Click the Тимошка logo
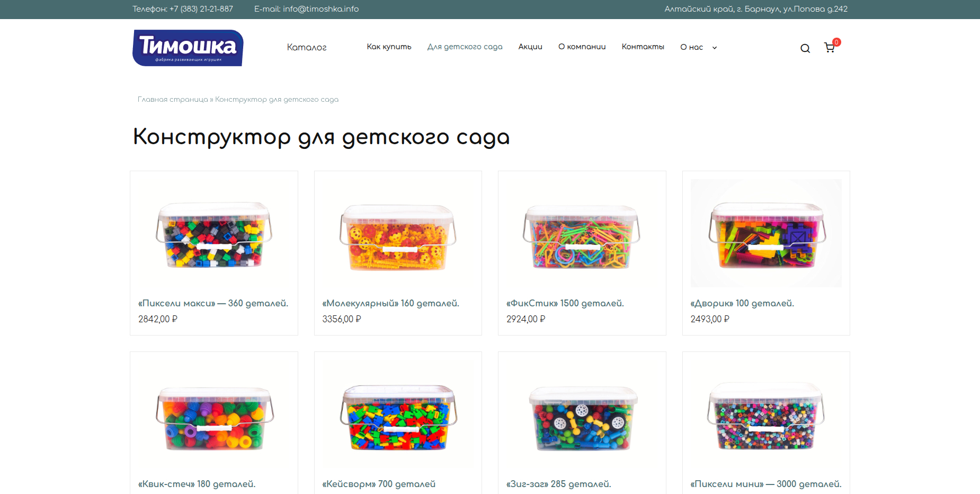The image size is (980, 494). pos(188,48)
